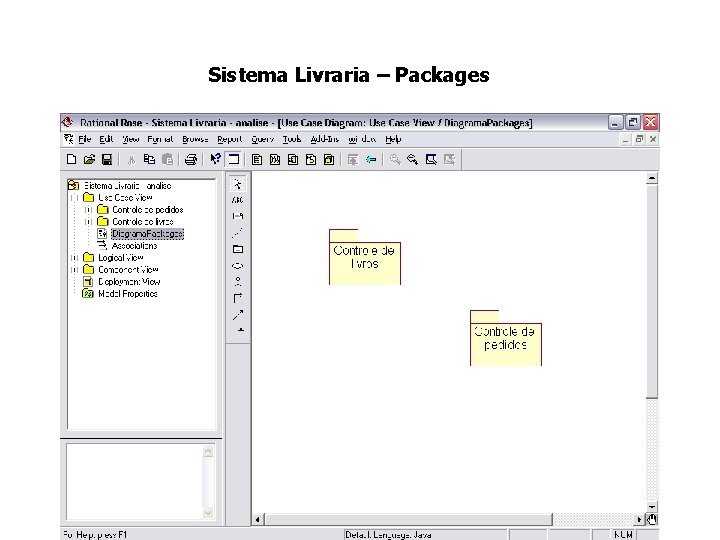This screenshot has width=720, height=540.
Task: Select the Controle de livros package on canvas
Action: coord(365,257)
